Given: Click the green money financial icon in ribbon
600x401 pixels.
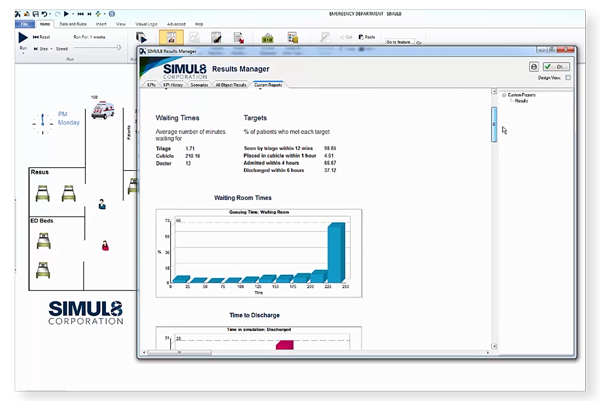Looking at the screenshot, I should tap(267, 38).
